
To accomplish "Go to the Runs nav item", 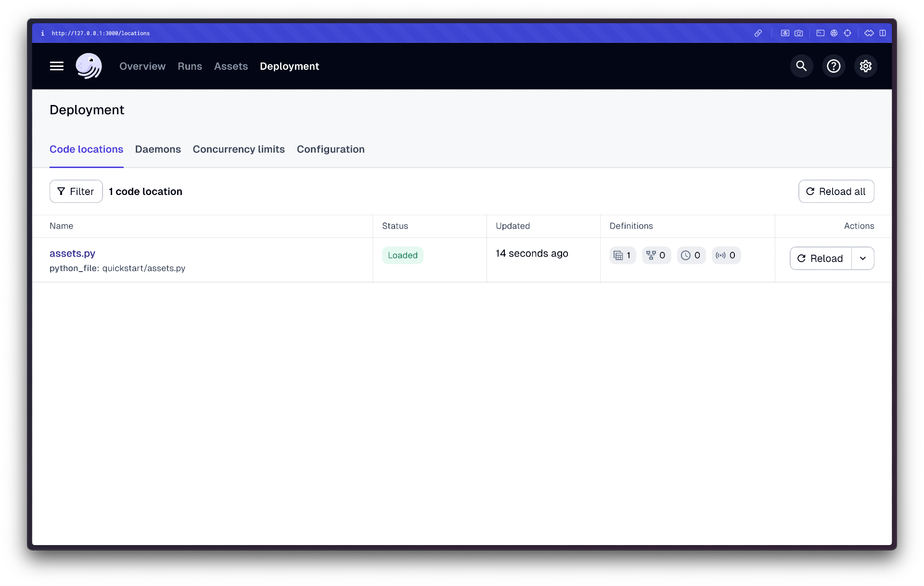I will [x=190, y=66].
